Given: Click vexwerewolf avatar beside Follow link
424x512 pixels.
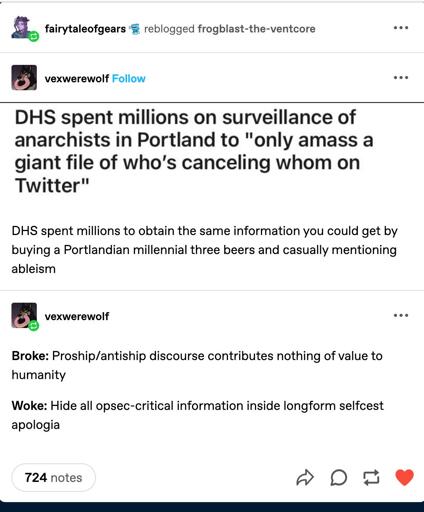Looking at the screenshot, I should tap(24, 77).
